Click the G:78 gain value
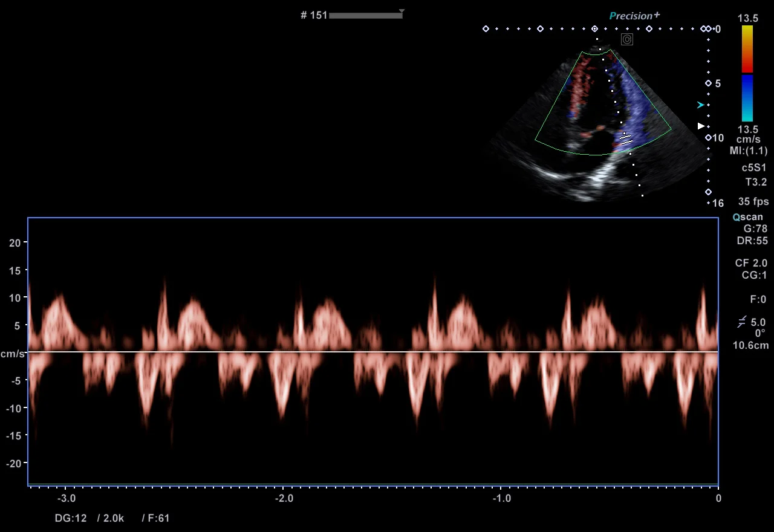 click(x=755, y=229)
